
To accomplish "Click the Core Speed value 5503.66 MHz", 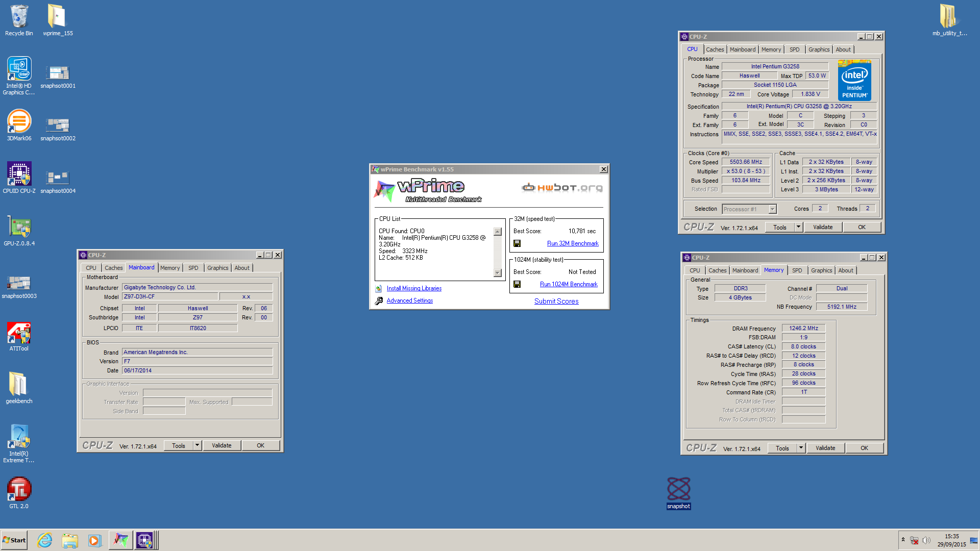I will [x=746, y=162].
